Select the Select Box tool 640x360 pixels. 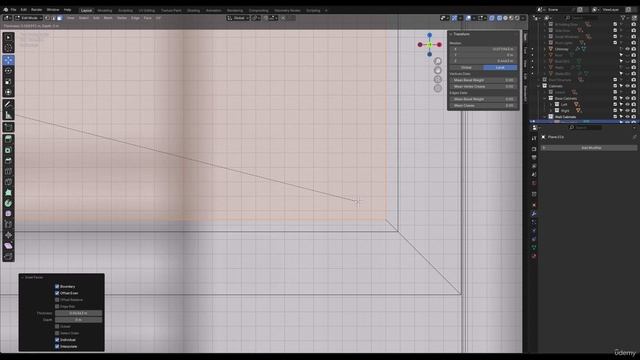tap(8, 38)
